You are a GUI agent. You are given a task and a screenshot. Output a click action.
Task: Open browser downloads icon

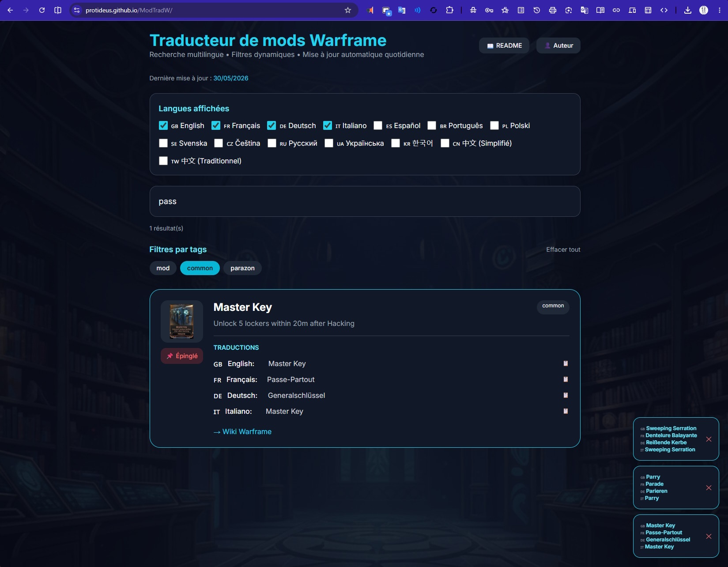coord(688,10)
